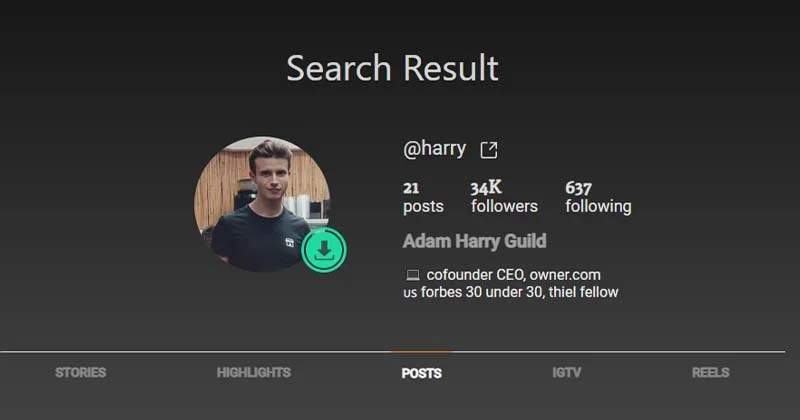The width and height of the screenshot is (800, 420).
Task: Click the Search Result heading
Action: [x=392, y=68]
